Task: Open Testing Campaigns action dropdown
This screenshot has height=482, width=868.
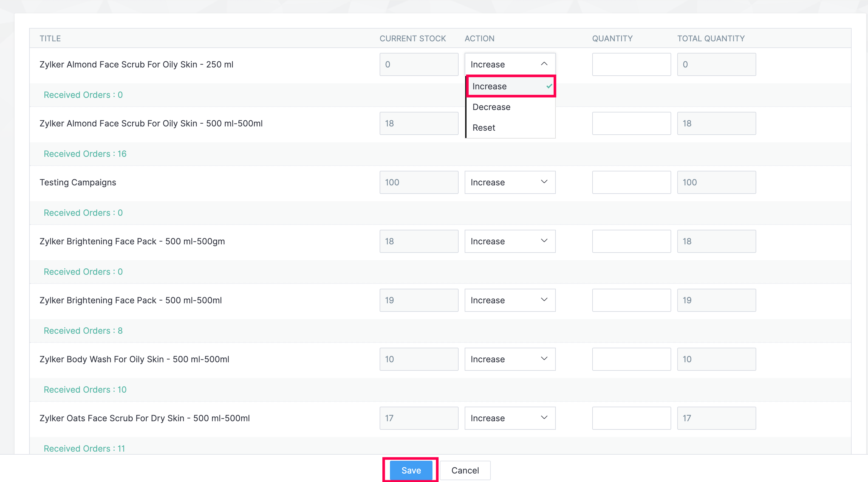Action: click(x=510, y=182)
